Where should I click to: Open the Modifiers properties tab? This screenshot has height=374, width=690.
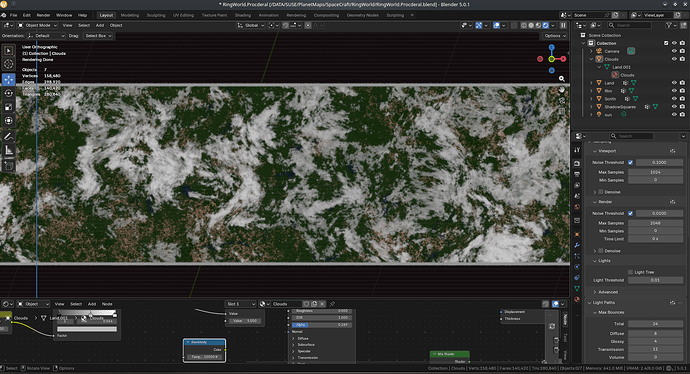(577, 245)
